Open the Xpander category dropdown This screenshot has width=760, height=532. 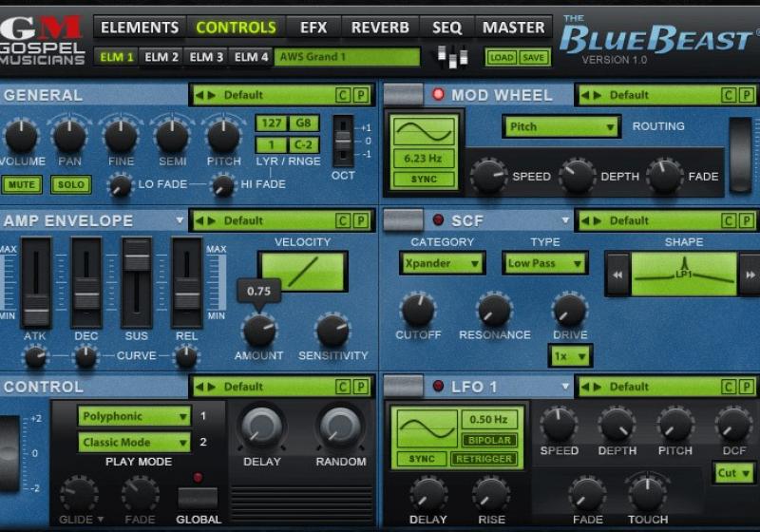click(x=442, y=263)
